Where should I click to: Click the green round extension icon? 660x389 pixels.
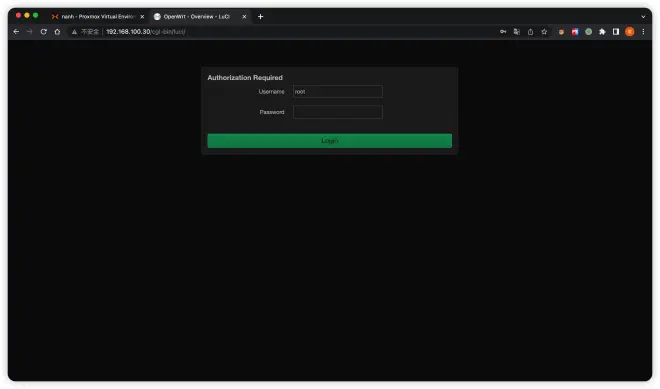click(588, 32)
